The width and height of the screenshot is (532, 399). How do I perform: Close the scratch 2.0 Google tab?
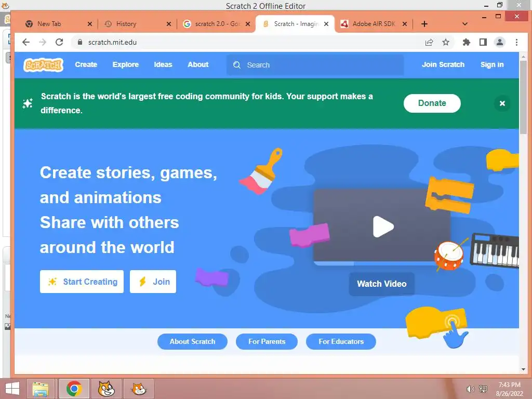pyautogui.click(x=248, y=24)
